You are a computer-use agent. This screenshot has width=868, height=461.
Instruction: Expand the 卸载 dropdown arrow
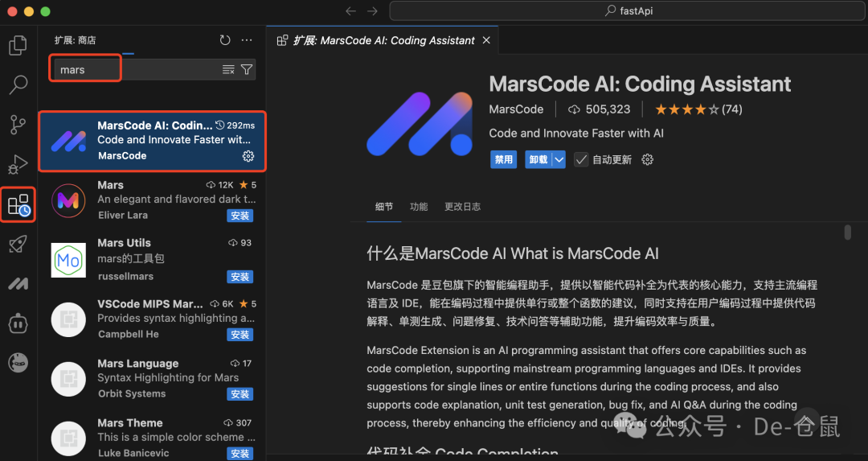coord(559,159)
